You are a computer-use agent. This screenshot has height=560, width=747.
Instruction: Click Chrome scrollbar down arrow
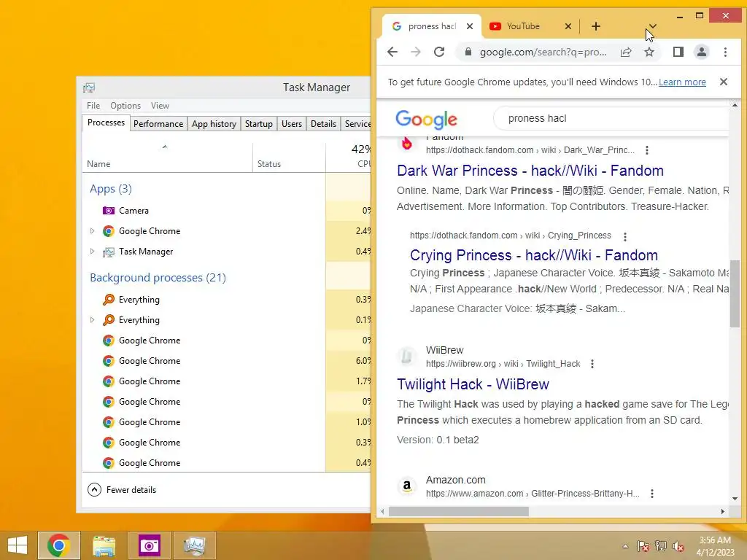735,499
